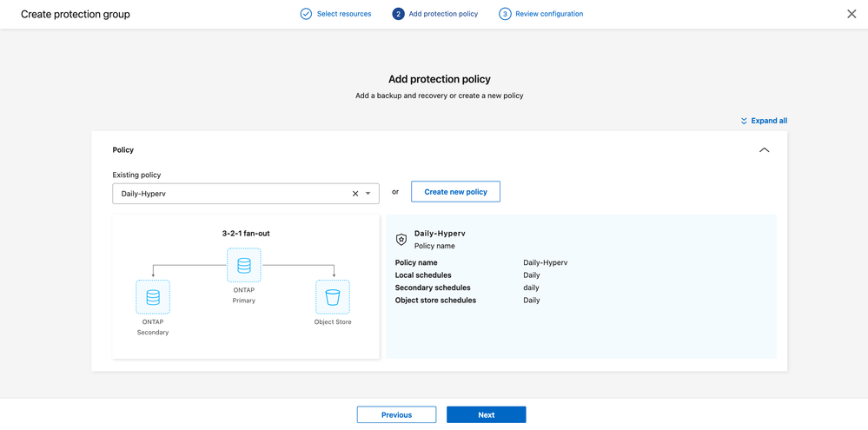Open the Existing policy dropdown arrow
The height and width of the screenshot is (430, 868).
[x=368, y=194]
